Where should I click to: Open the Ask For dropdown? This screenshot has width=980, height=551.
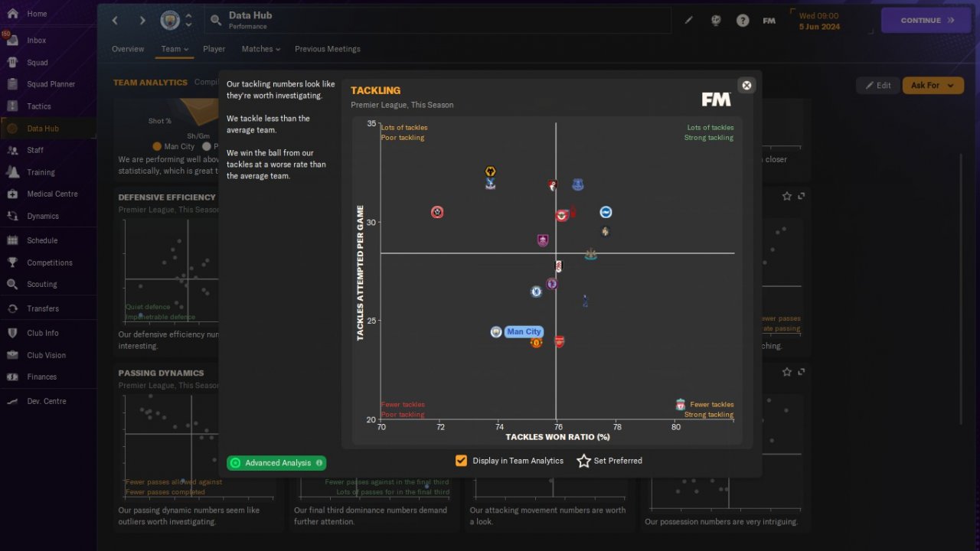coord(933,86)
